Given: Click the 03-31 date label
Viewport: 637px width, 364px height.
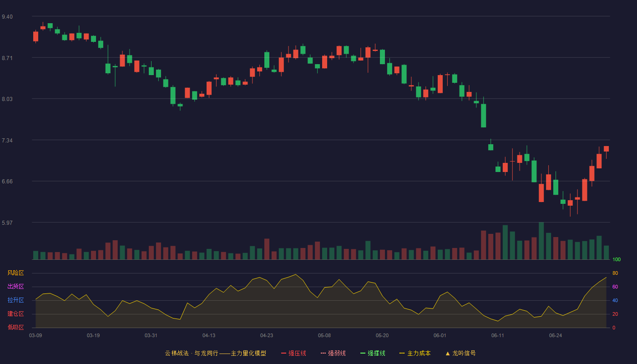Looking at the screenshot, I should click(151, 335).
